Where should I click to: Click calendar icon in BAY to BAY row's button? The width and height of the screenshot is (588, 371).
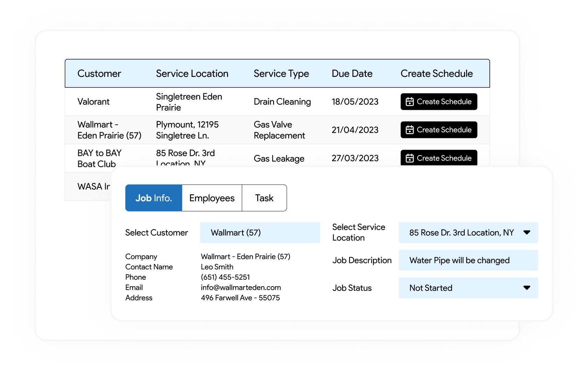click(409, 158)
